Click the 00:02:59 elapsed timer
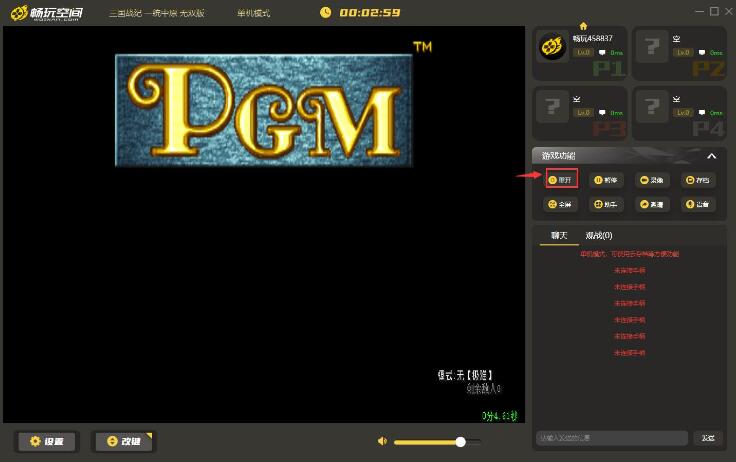Image resolution: width=736 pixels, height=462 pixels. [370, 13]
